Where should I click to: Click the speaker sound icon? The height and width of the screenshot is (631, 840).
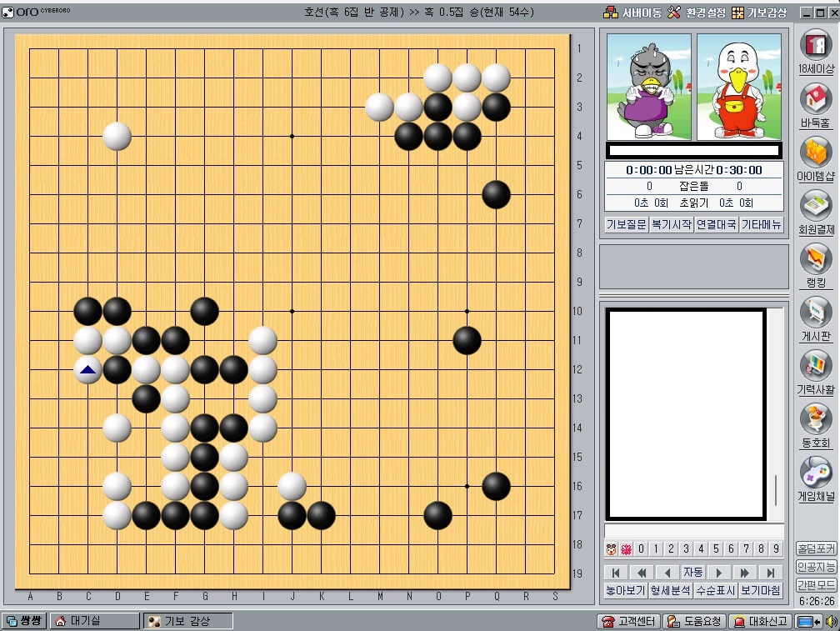(x=831, y=621)
